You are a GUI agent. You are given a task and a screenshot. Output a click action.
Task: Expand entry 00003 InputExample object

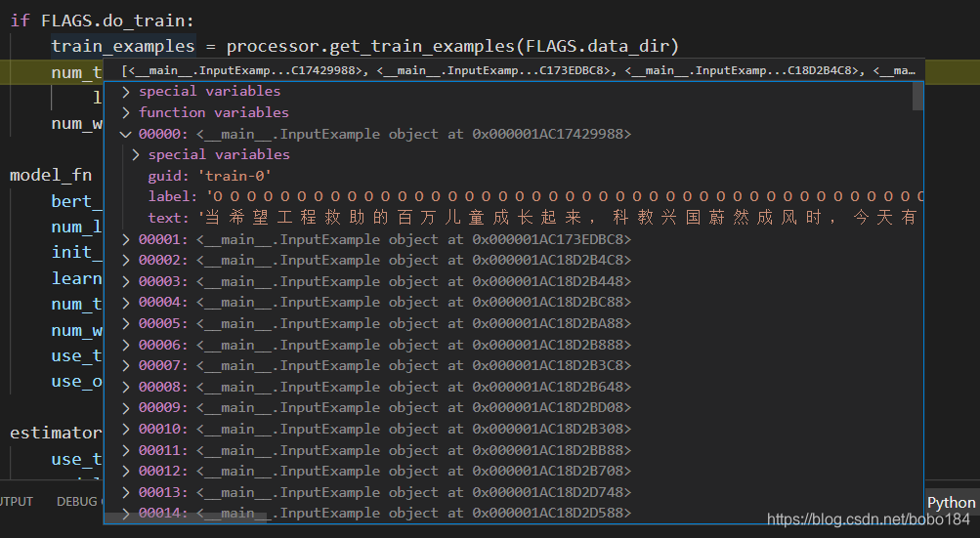pyautogui.click(x=126, y=281)
